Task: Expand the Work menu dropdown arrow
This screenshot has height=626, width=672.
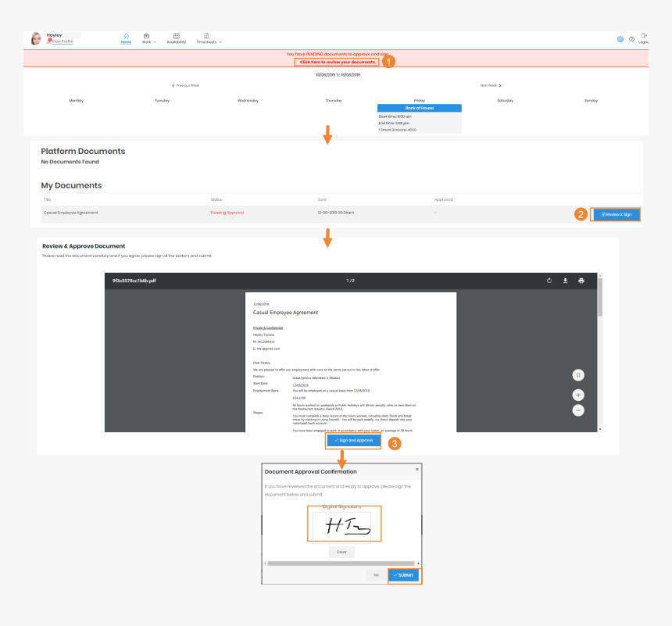Action: 155,42
